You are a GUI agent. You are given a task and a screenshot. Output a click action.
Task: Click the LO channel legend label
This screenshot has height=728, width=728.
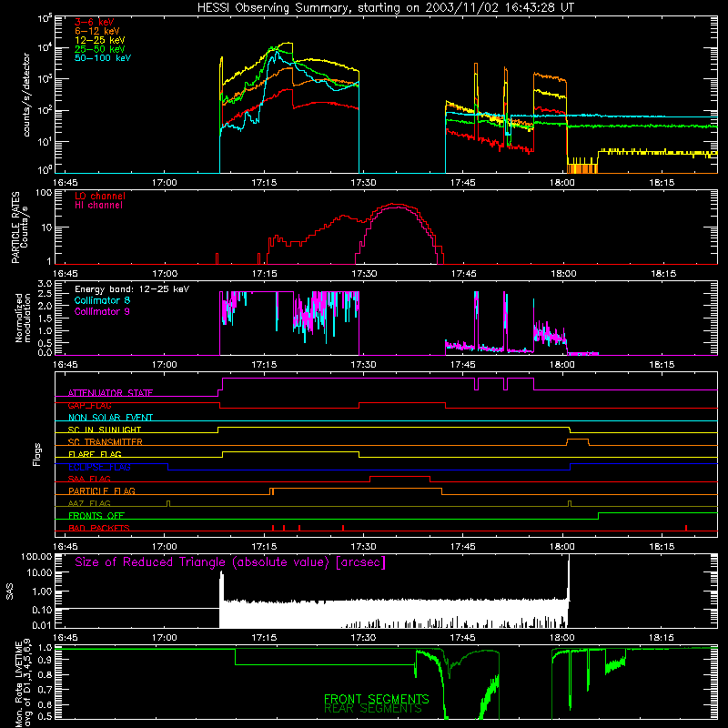pyautogui.click(x=100, y=196)
